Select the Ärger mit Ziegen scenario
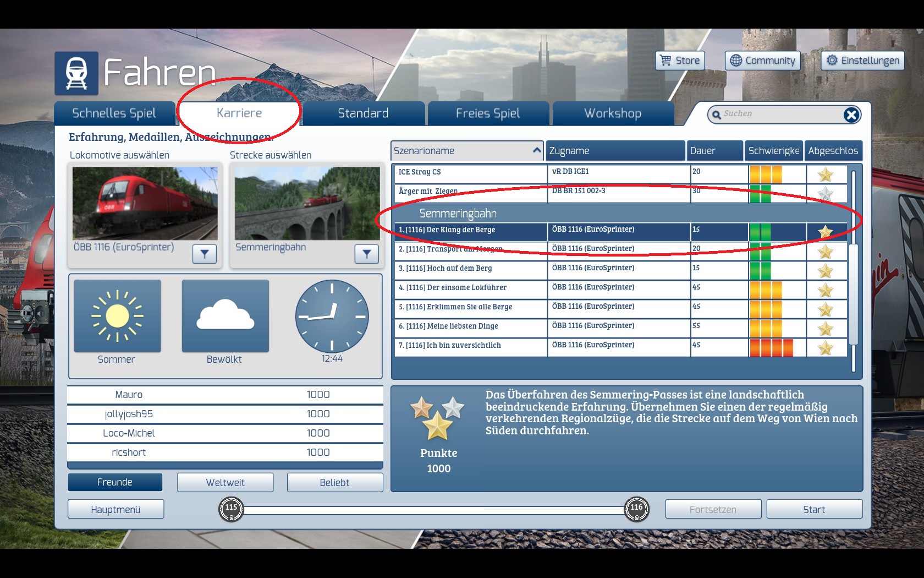 (620, 193)
